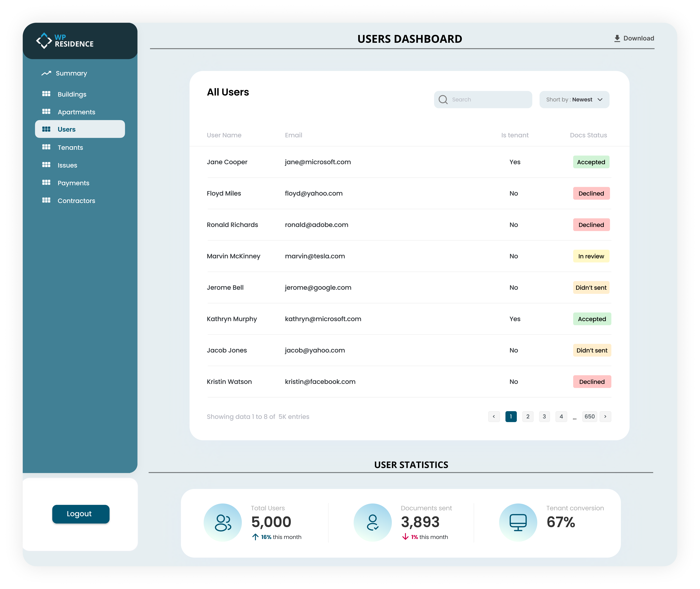Click Marvin McKinney's In review badge

591,256
